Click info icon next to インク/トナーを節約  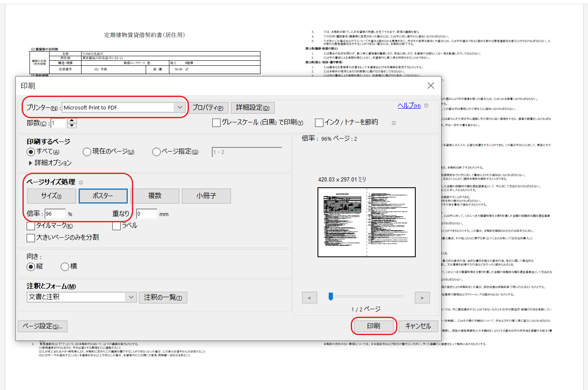click(394, 123)
